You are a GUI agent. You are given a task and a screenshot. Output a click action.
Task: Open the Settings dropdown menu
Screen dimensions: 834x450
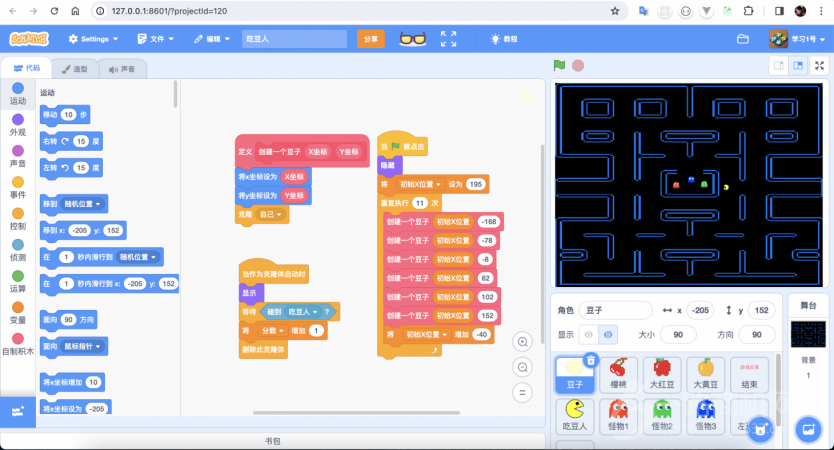point(92,39)
